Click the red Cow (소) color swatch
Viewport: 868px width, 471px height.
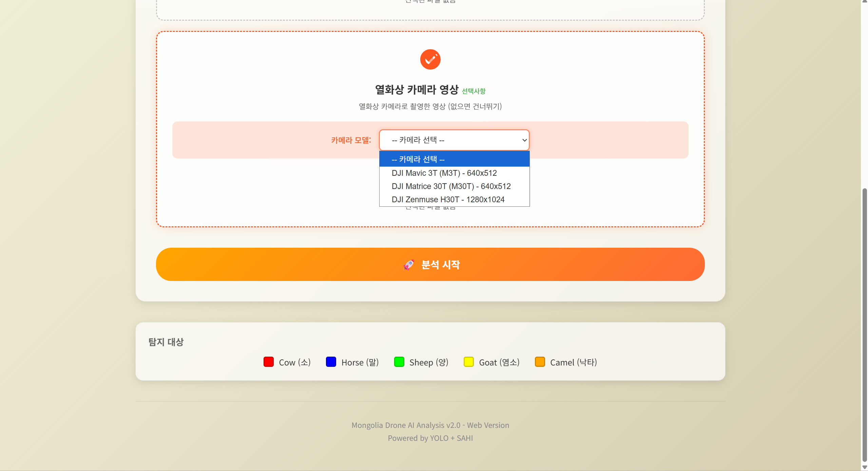268,362
